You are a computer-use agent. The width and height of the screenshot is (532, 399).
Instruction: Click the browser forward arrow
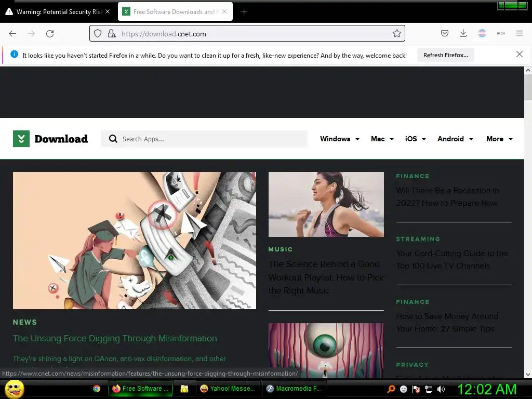[x=31, y=34]
